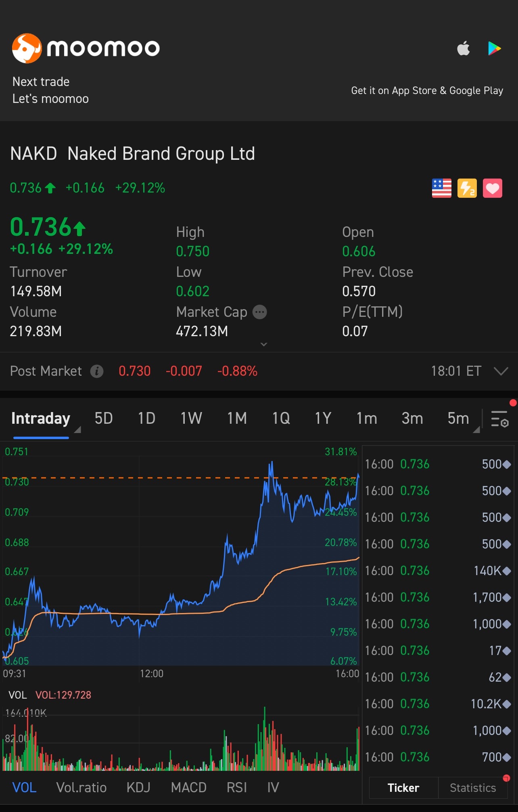Viewport: 518px width, 812px height.
Task: Switch to the 1D chart tab
Action: pos(146,419)
